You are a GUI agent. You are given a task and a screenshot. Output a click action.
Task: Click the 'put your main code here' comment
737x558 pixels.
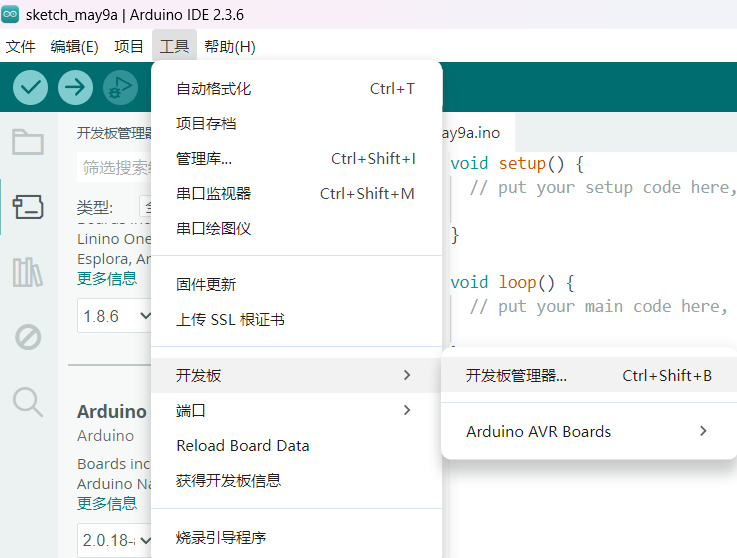(599, 307)
